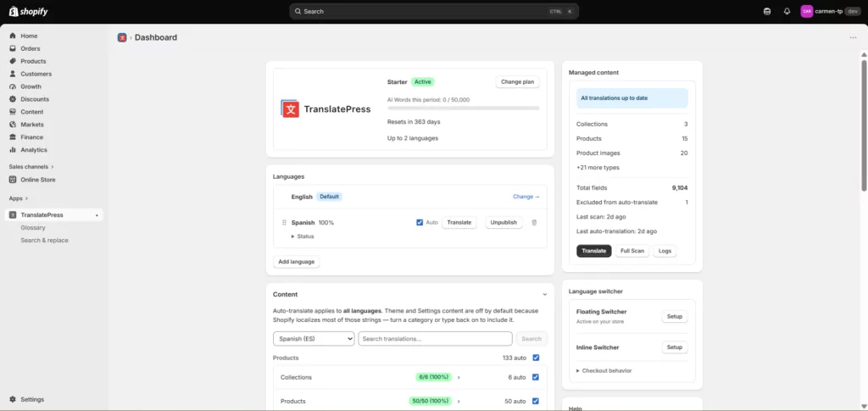The height and width of the screenshot is (411, 868).
Task: Open Online Store sales channel
Action: click(x=38, y=180)
